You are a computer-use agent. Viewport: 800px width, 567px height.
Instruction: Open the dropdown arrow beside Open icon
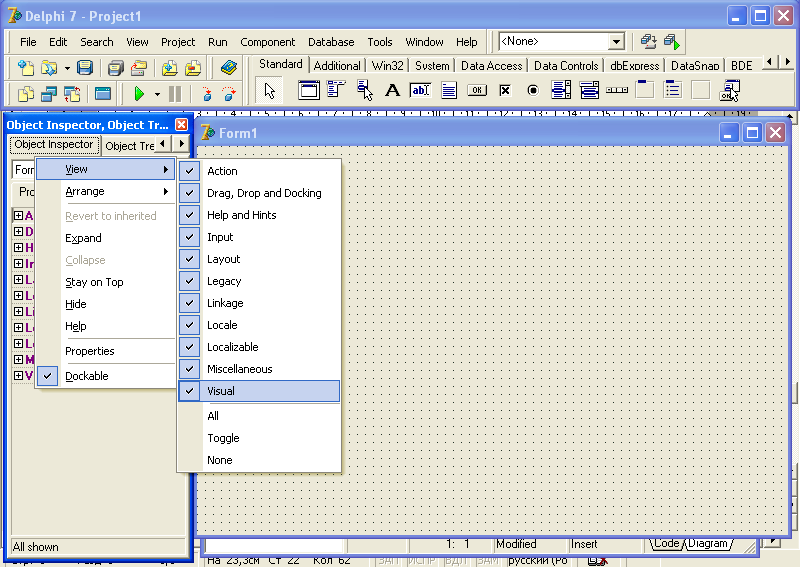click(x=67, y=68)
